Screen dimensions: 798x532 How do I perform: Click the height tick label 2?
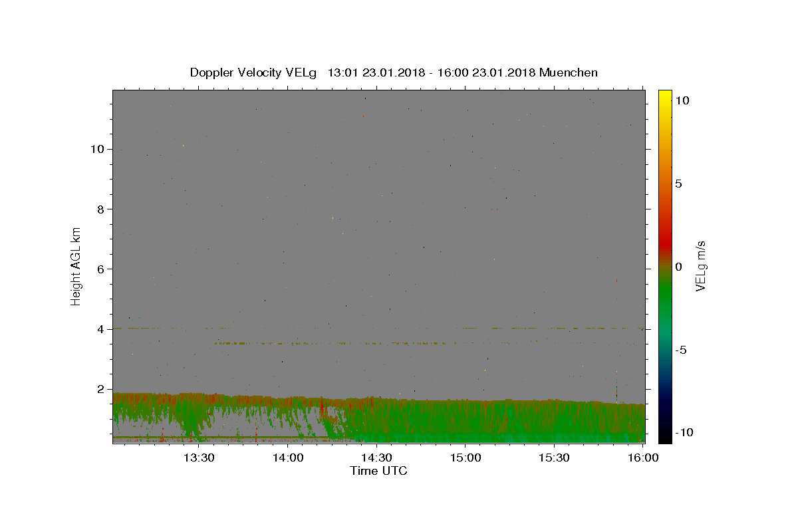click(x=102, y=389)
